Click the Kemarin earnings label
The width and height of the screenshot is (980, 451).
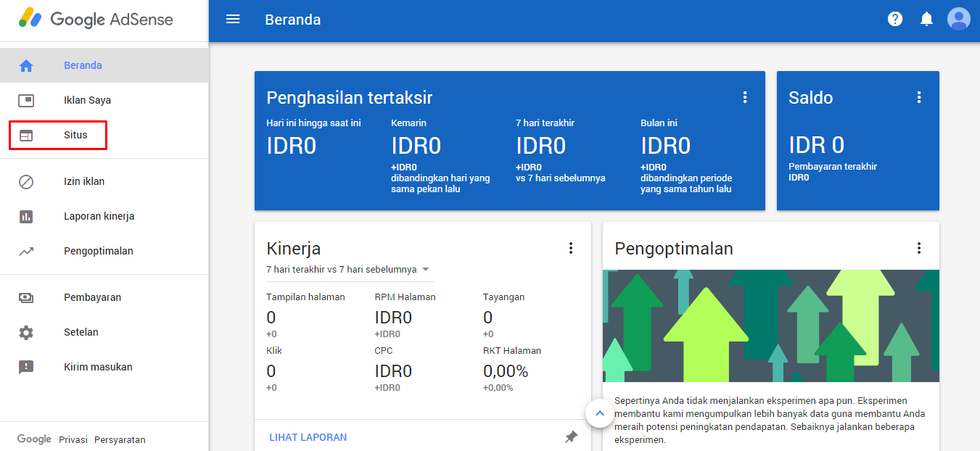click(x=408, y=123)
